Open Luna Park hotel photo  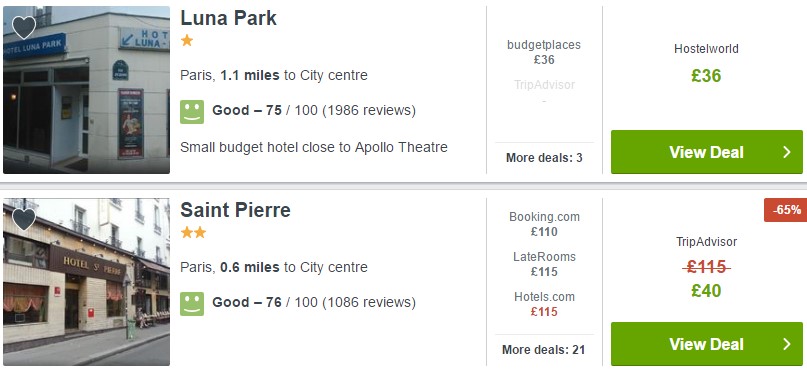(86, 90)
